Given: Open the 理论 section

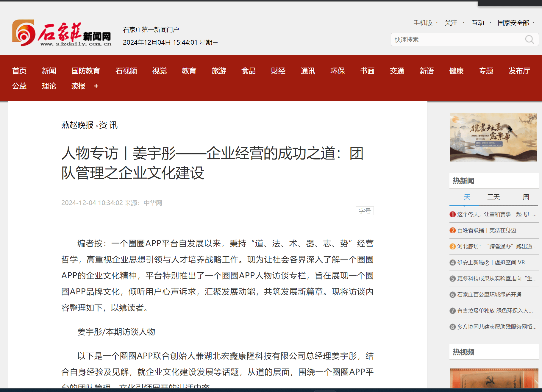Looking at the screenshot, I should pyautogui.click(x=49, y=86).
